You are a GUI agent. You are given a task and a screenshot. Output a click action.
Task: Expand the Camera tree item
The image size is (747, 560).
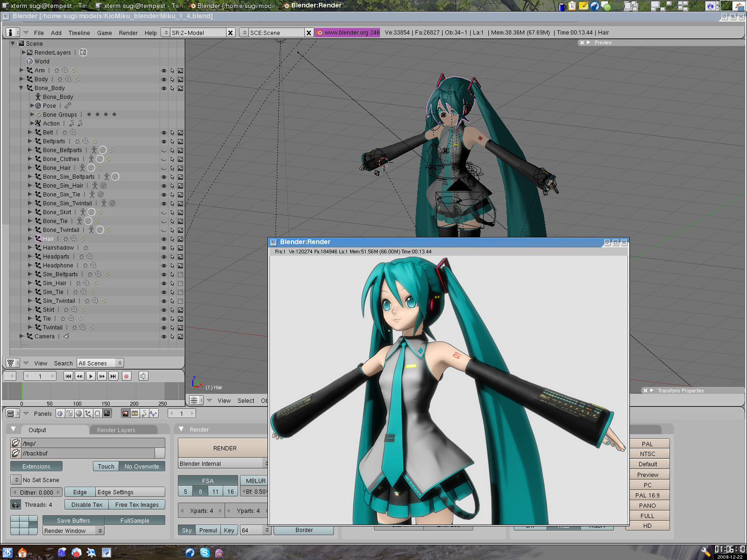pos(21,336)
